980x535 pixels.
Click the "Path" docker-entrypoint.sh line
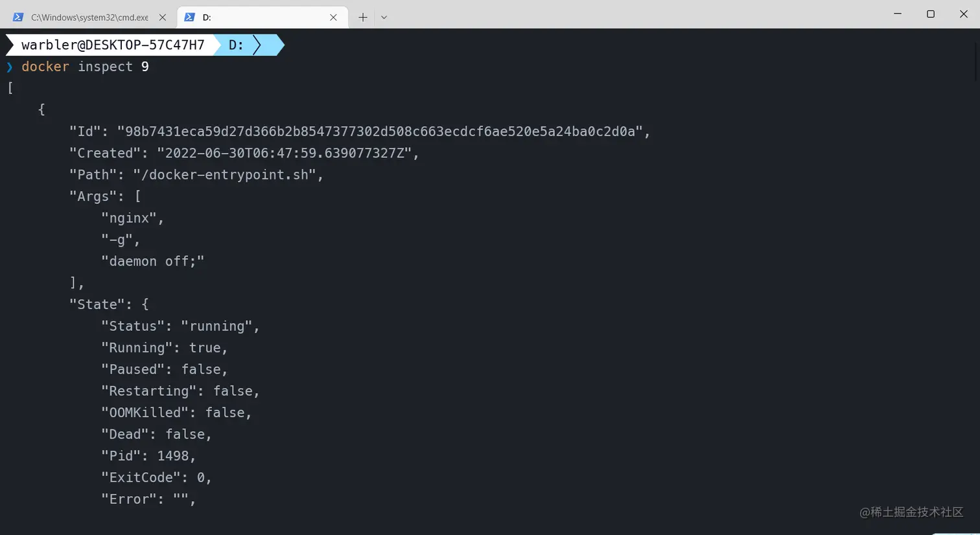tap(196, 175)
